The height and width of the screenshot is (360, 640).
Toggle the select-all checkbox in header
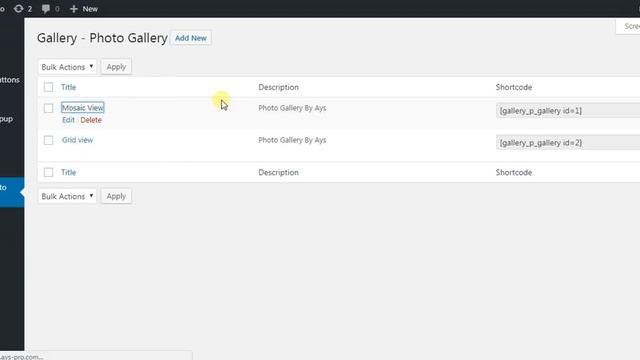(48, 87)
